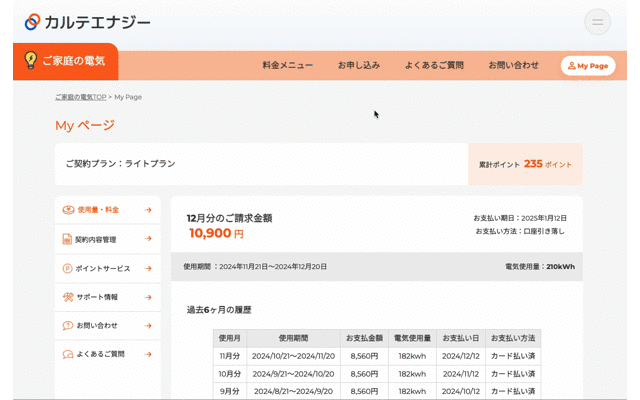Screen dimensions: 640x400
Task: Click the 使用期間 2024年11月21日 date range
Action: pyautogui.click(x=273, y=267)
